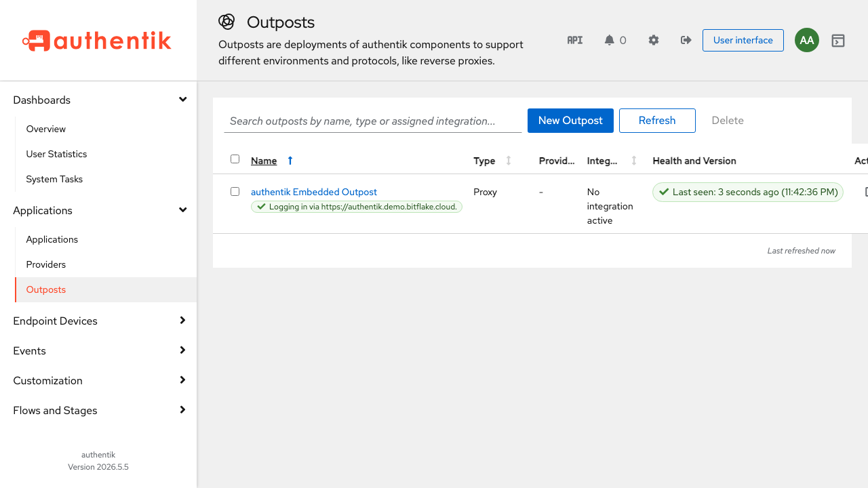Toggle the select-all outposts checkbox
This screenshot has width=868, height=488.
[235, 159]
